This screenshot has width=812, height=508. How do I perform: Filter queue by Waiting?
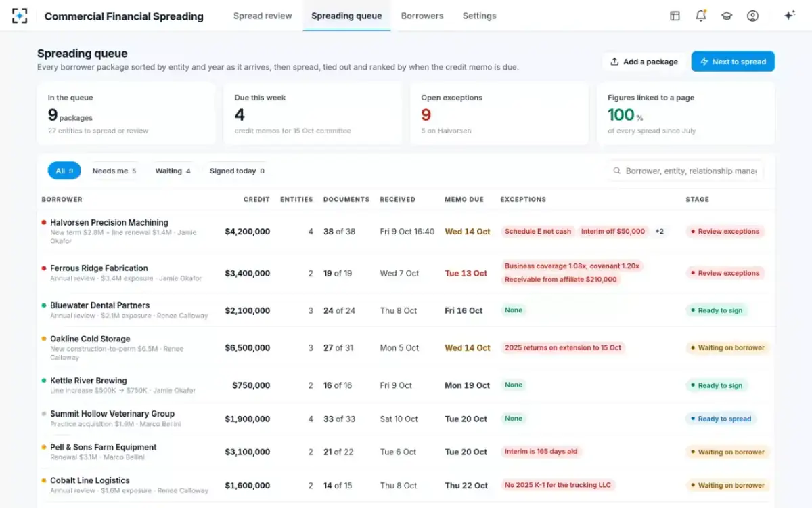point(173,171)
